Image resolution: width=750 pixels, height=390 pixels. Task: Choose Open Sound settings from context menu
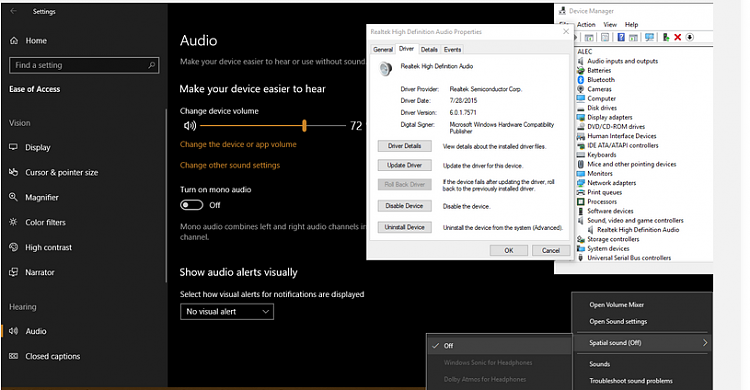pyautogui.click(x=618, y=322)
